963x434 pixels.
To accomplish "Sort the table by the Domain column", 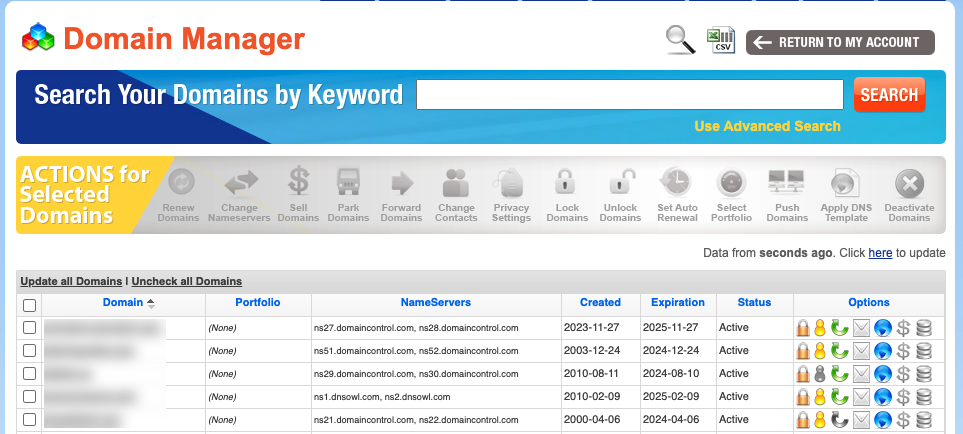I will pyautogui.click(x=122, y=302).
